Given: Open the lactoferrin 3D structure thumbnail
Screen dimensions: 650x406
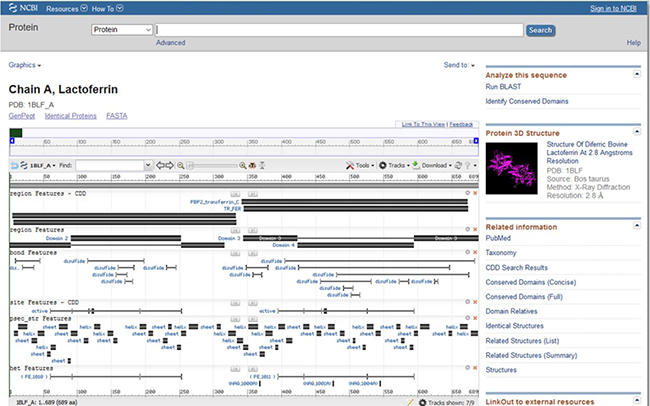Looking at the screenshot, I should (x=512, y=168).
